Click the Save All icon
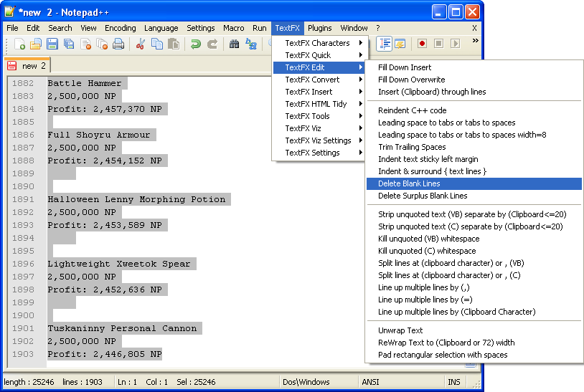 (x=69, y=44)
